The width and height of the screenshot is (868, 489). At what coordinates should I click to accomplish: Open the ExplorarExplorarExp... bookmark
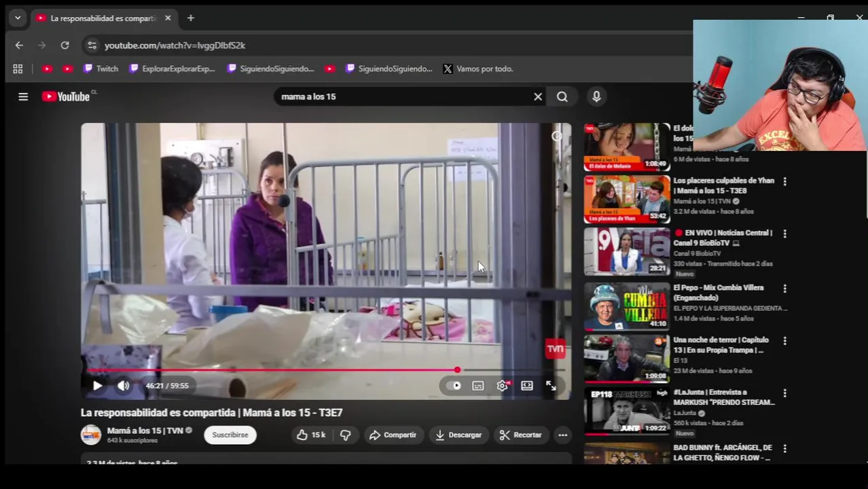tap(172, 69)
